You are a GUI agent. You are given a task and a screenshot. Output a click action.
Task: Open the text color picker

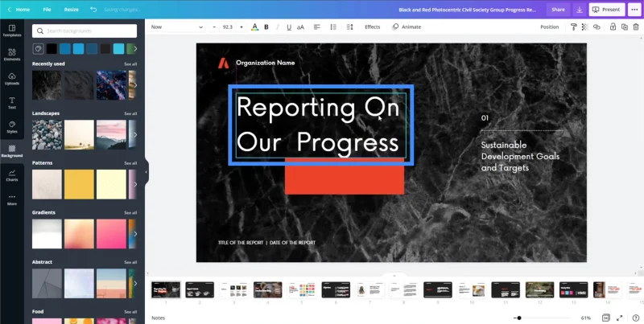(x=254, y=27)
